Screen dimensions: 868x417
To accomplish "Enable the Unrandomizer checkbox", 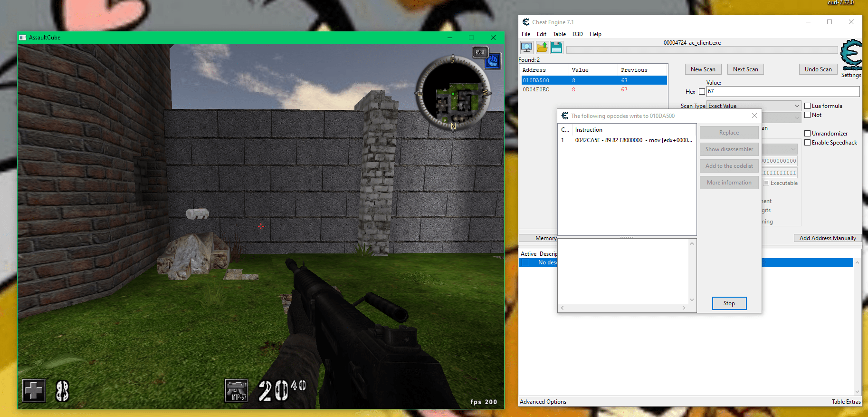I will 807,134.
